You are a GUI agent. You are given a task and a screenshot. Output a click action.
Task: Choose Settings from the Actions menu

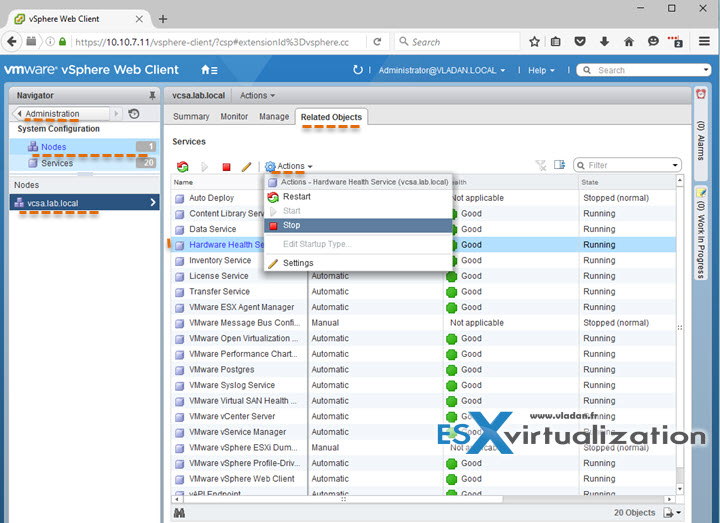358,263
